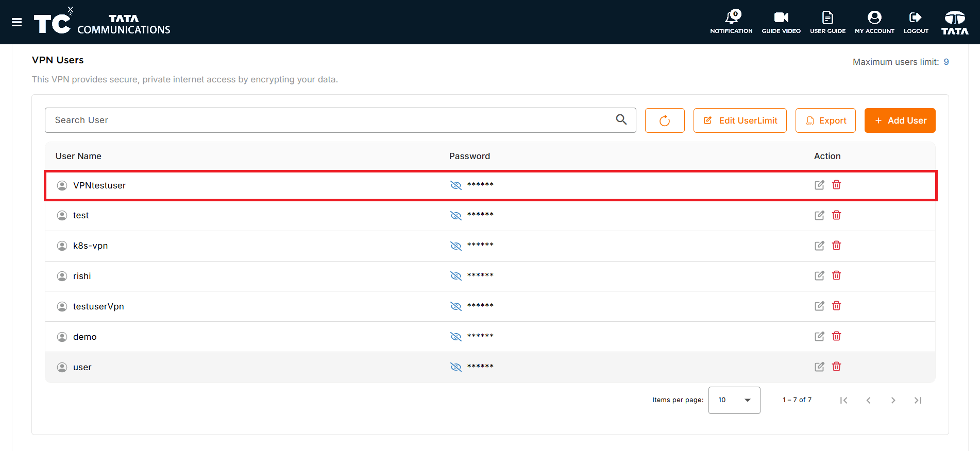Unhide password for k8s-vpn
This screenshot has height=451, width=980.
tap(456, 246)
